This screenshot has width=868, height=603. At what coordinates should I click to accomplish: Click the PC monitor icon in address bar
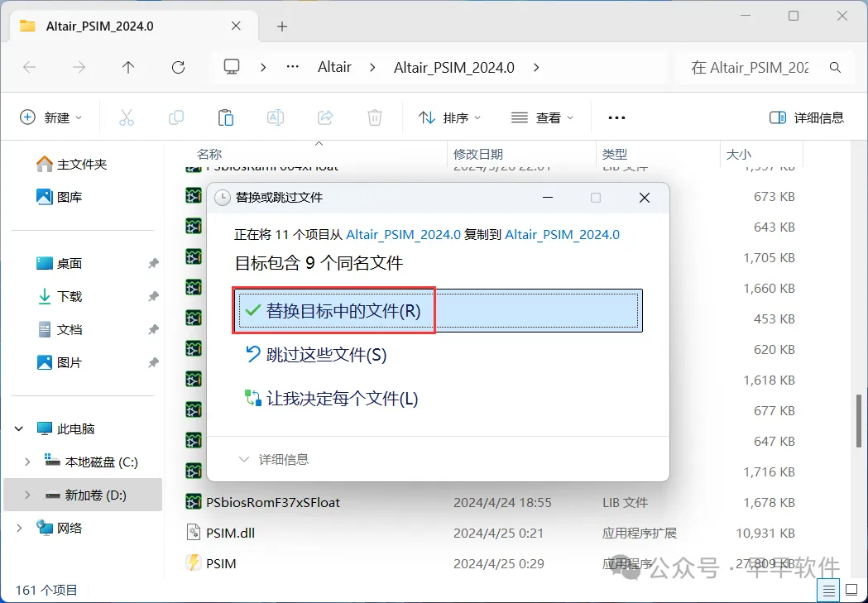click(x=232, y=67)
